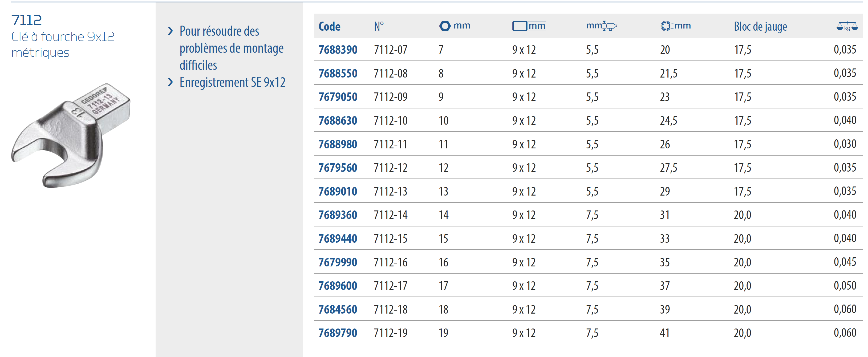The image size is (868, 357).
Task: Open product code 7689010
Action: (338, 192)
